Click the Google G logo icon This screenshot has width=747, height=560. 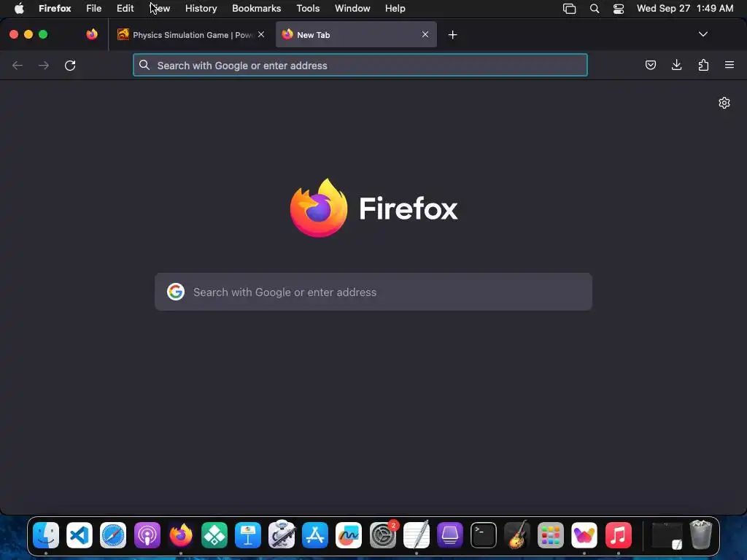tap(176, 292)
